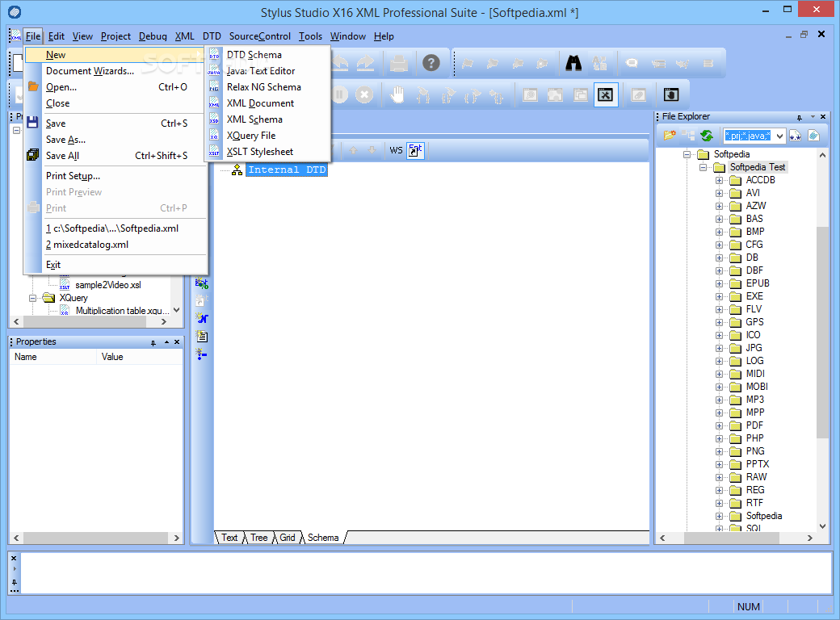Click the Help question mark toolbar icon
The width and height of the screenshot is (840, 620).
(x=431, y=63)
